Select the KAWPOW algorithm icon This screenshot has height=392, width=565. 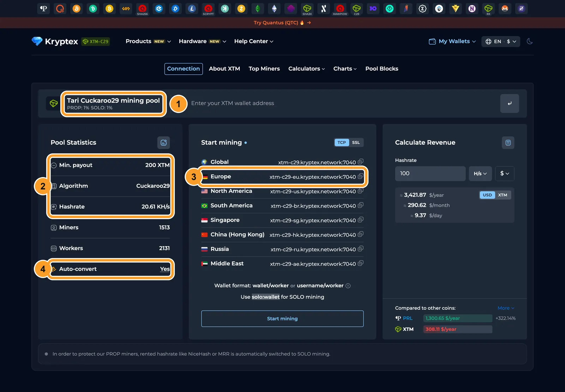[x=340, y=9]
